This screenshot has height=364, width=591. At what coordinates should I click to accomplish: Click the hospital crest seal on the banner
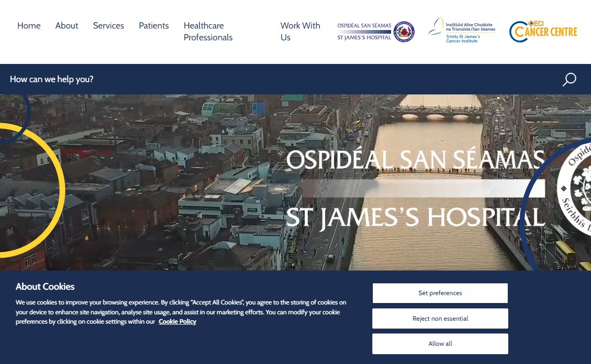574,188
